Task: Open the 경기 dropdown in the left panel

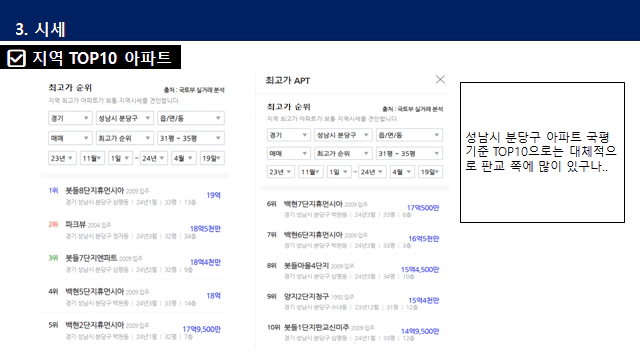Action: pyautogui.click(x=70, y=118)
